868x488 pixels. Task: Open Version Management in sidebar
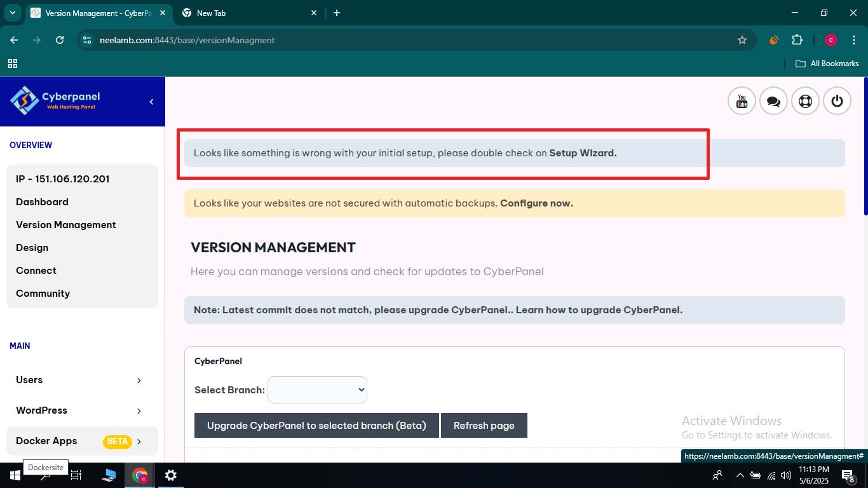(x=66, y=225)
